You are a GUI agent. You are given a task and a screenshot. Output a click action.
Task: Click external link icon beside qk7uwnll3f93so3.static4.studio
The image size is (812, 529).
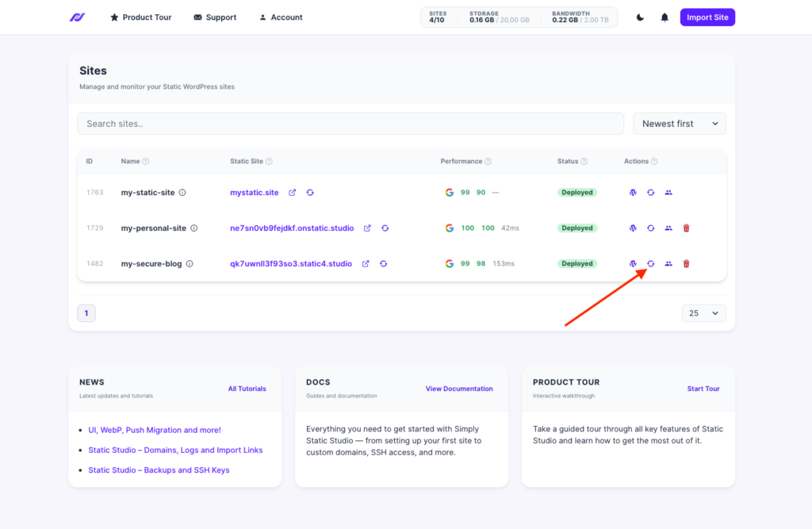(366, 264)
